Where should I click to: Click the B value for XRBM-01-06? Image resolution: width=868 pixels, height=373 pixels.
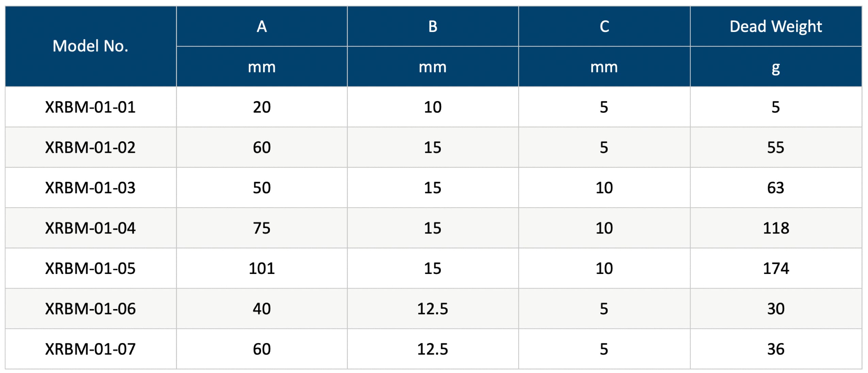[x=433, y=309]
